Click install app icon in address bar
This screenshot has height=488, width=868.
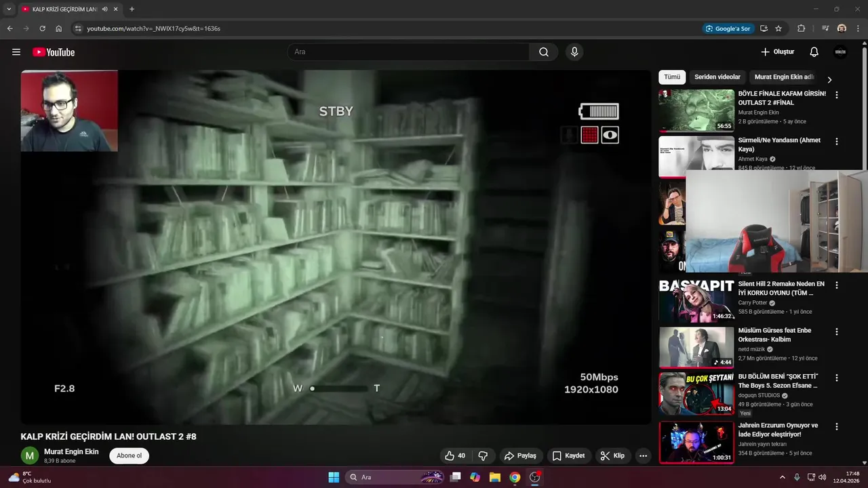tap(764, 28)
